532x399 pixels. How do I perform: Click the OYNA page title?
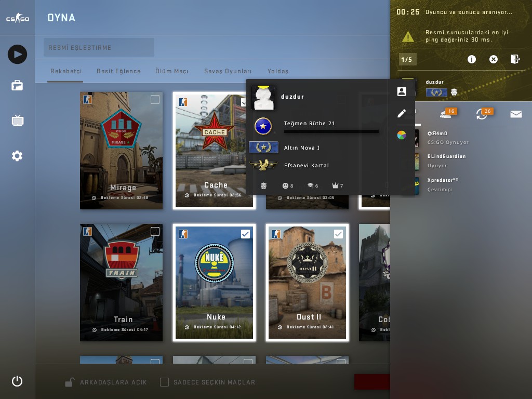[61, 18]
